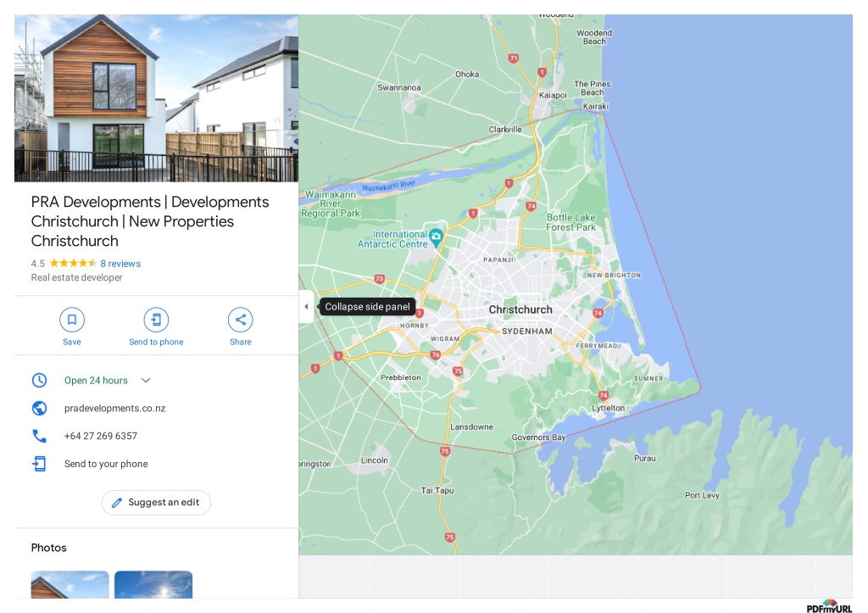
Task: Click the pencil icon in Suggest an edit
Action: click(x=117, y=502)
